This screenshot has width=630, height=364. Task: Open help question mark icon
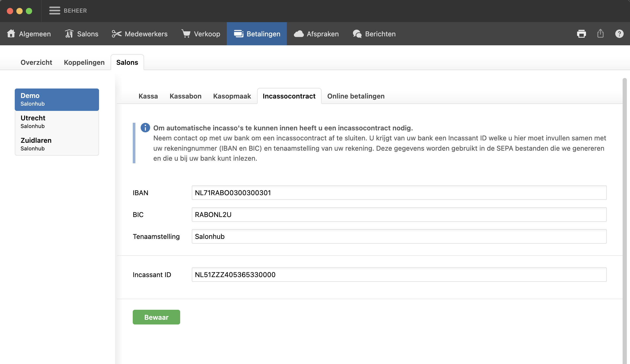(619, 34)
